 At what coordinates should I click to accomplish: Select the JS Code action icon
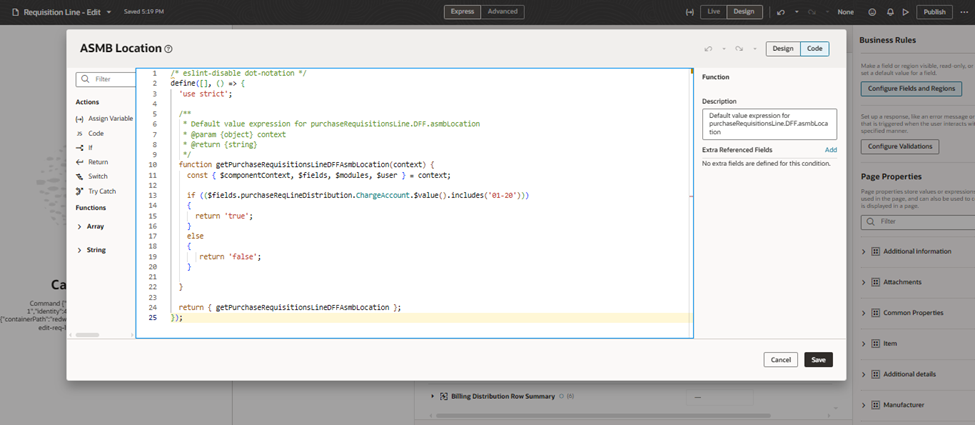pyautogui.click(x=79, y=133)
